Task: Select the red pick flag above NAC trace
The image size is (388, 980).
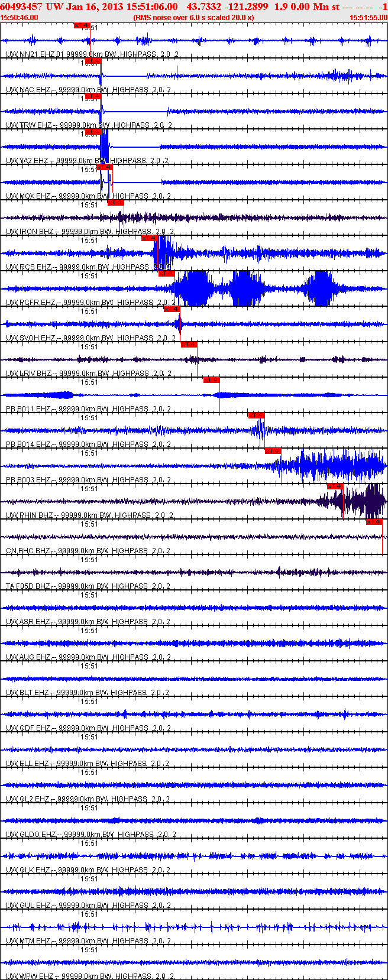Action: click(x=93, y=61)
